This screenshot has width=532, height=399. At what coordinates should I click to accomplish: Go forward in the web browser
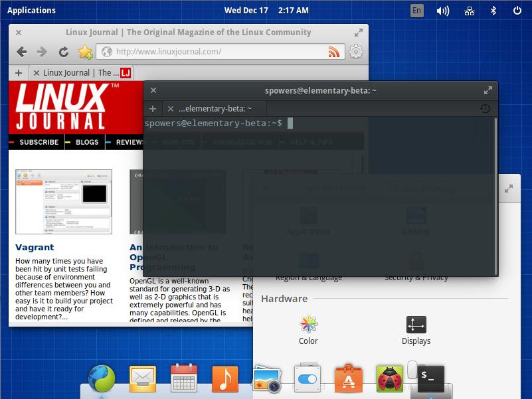42,52
